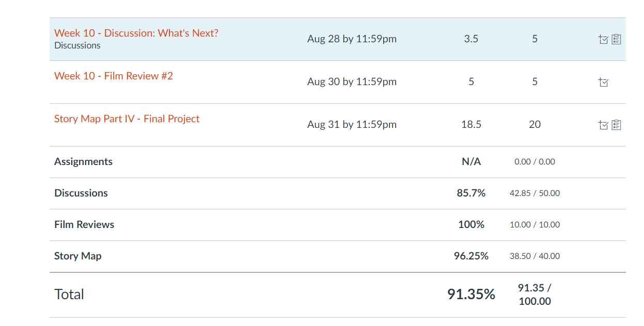Open Week 10 - Discussion: What's Next? link
Viewport: 644px width, 326px height.
[x=136, y=33]
